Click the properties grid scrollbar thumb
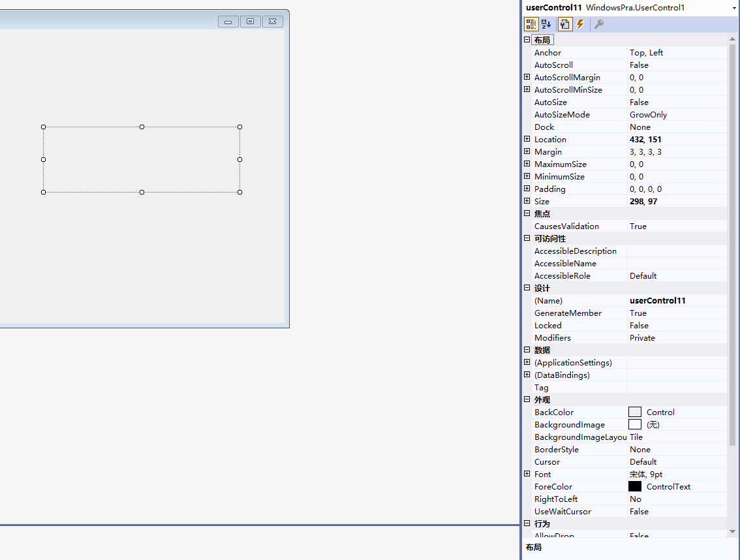The image size is (740, 560). coord(732,245)
